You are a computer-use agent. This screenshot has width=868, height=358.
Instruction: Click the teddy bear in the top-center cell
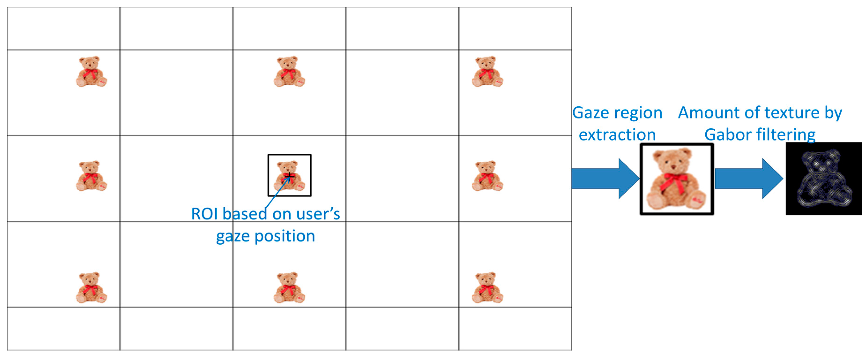[289, 72]
